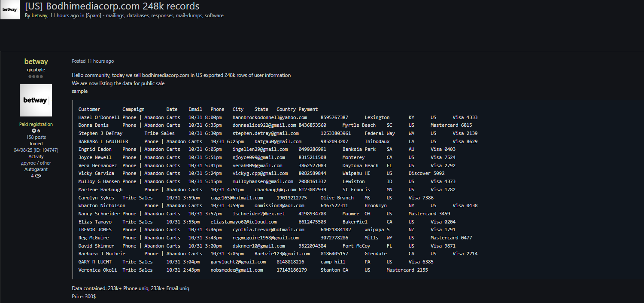This screenshot has width=644, height=303.
Task: Open the 'Posted 11 hours ago' permalink
Action: click(x=93, y=61)
